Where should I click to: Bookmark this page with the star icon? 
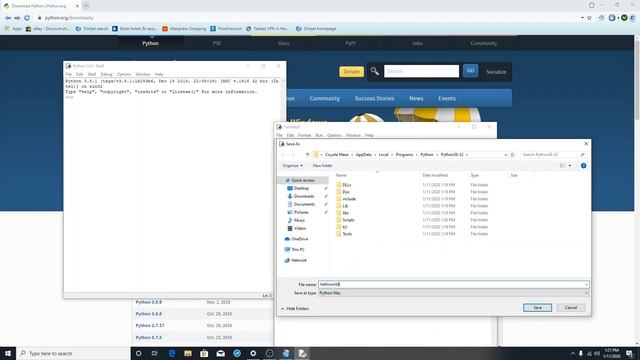point(589,18)
